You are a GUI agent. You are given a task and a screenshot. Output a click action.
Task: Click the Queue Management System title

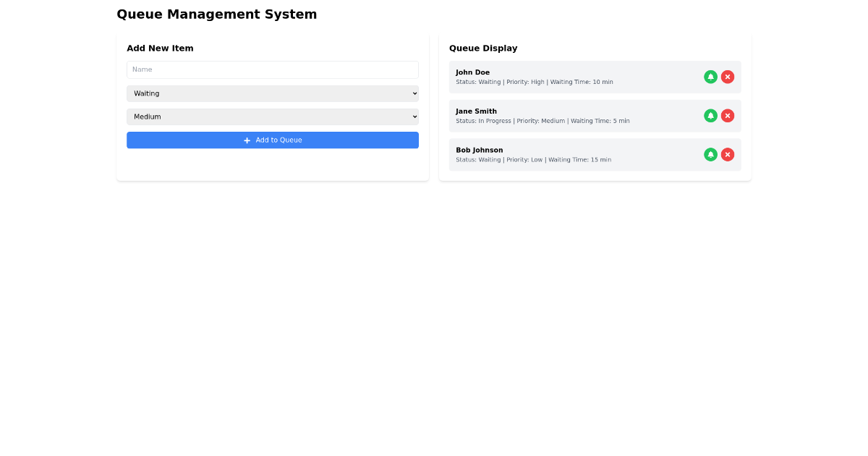(x=216, y=14)
